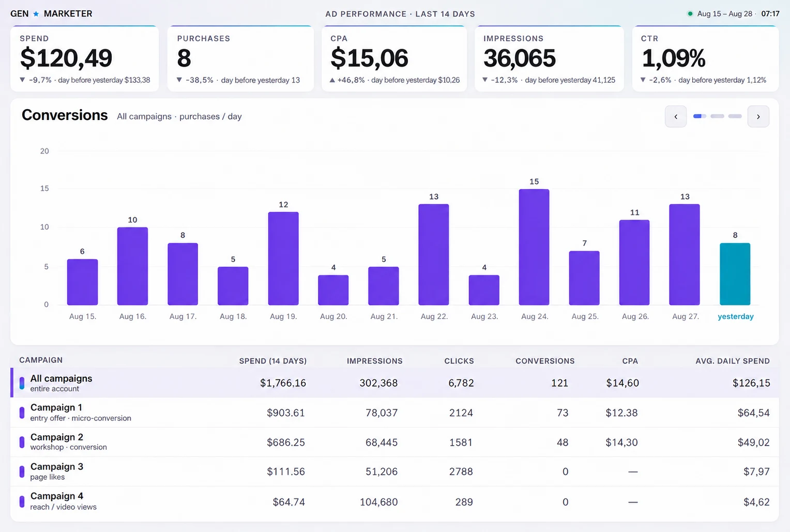Image resolution: width=790 pixels, height=532 pixels.
Task: Open the CPA summary card
Action: pyautogui.click(x=394, y=58)
